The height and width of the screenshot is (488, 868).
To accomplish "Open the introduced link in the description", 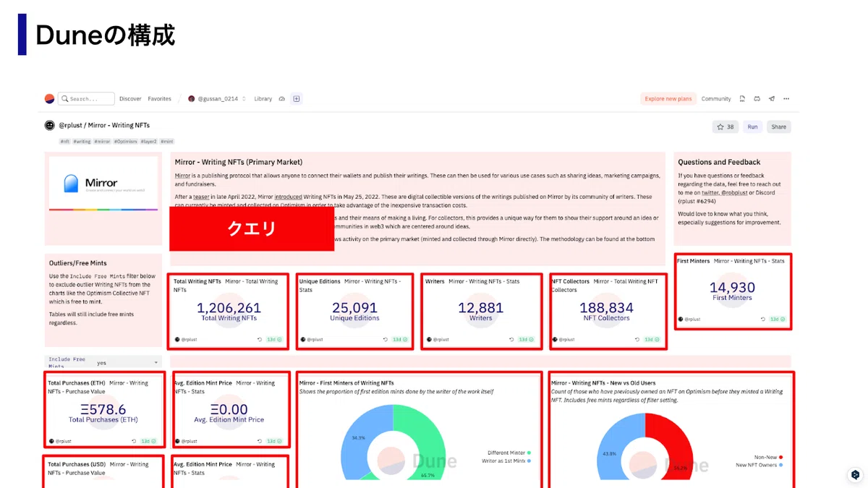I will (288, 197).
